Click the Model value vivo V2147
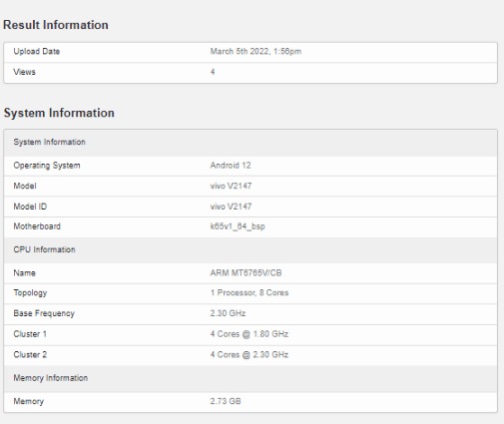The width and height of the screenshot is (504, 424). click(x=231, y=186)
